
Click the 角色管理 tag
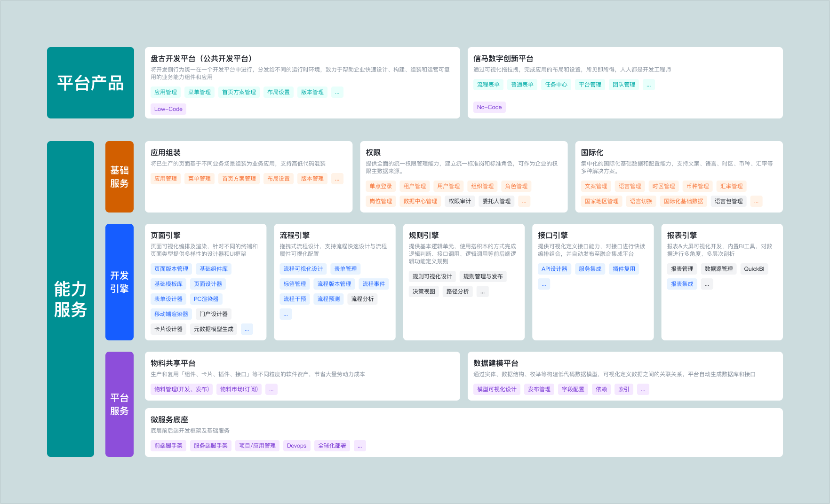(516, 186)
